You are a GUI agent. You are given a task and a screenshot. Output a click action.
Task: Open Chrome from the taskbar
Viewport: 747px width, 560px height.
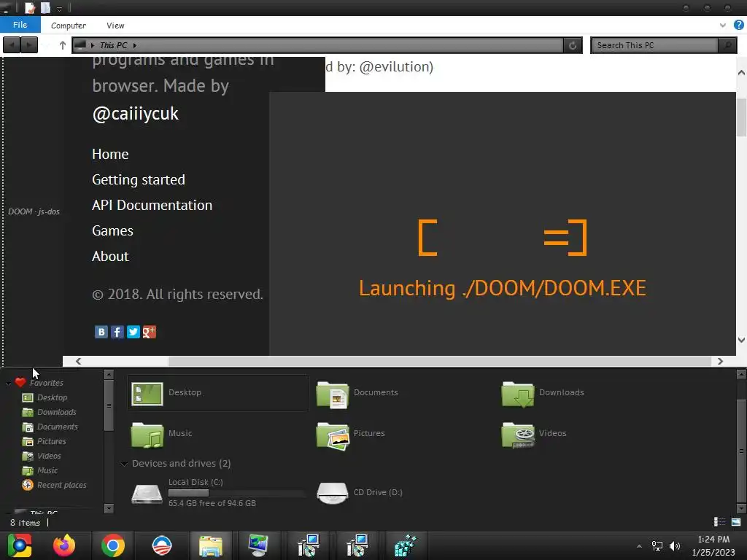click(113, 545)
